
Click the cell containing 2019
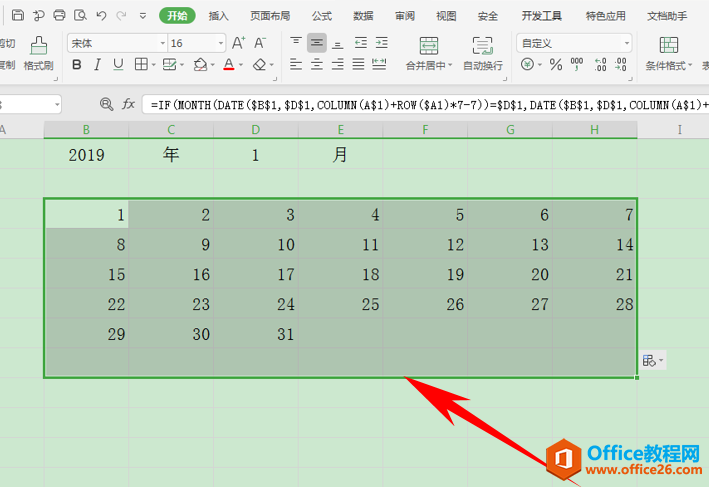pyautogui.click(x=86, y=155)
